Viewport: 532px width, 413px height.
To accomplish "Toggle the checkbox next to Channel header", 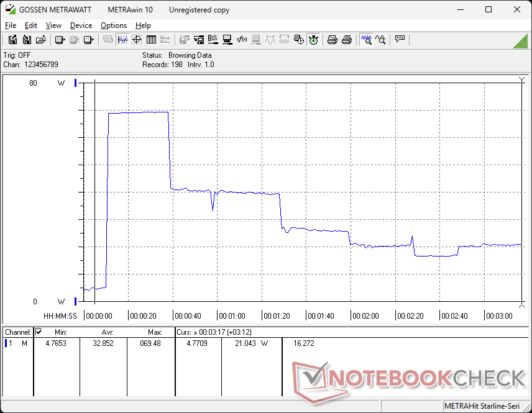I will [x=39, y=332].
